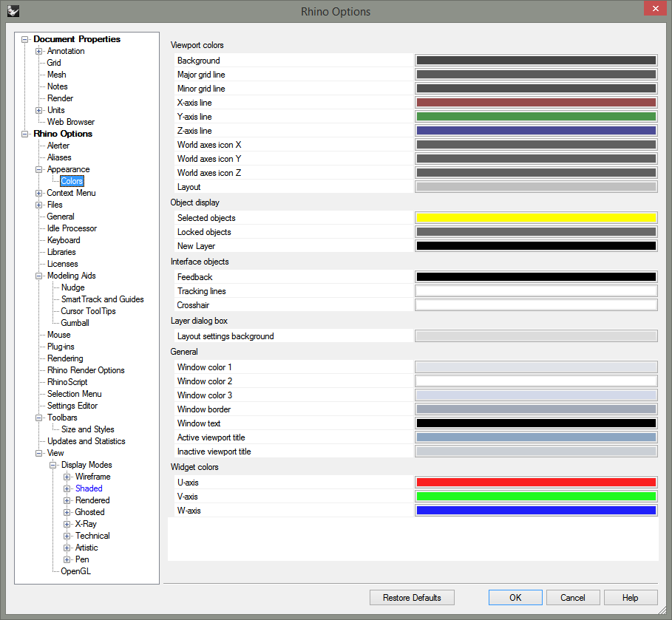Click the Y-axis line green swatch

[536, 117]
